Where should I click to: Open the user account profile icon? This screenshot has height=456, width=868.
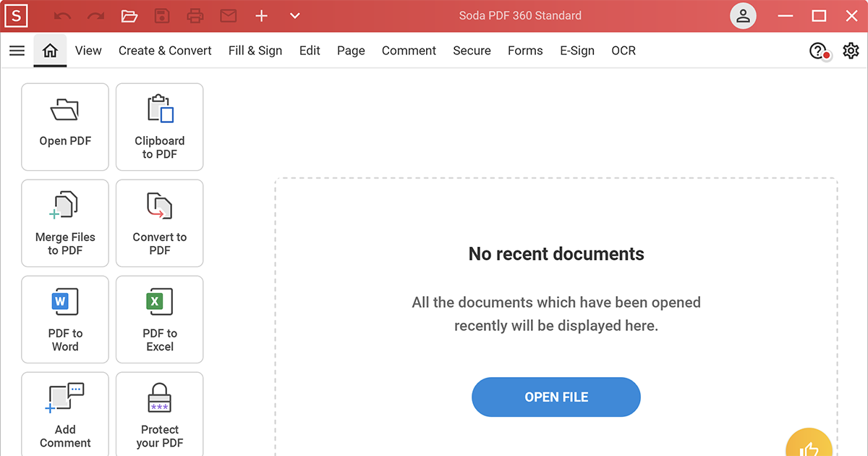click(743, 16)
